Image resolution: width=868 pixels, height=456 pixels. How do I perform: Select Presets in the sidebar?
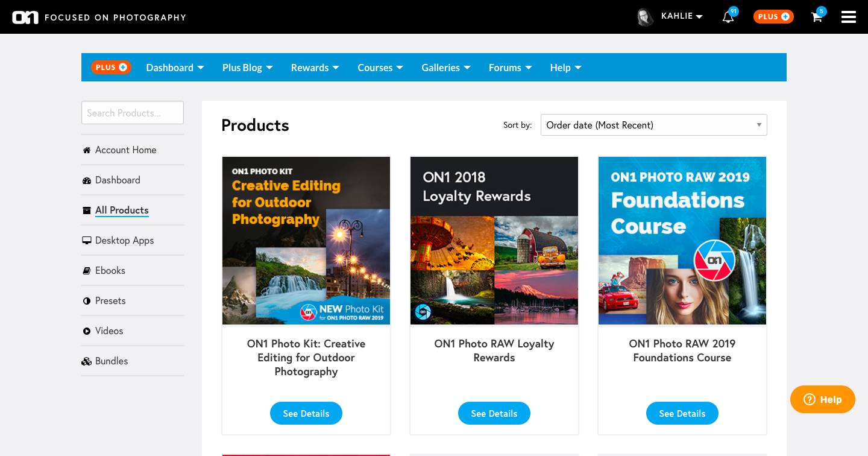tap(110, 300)
